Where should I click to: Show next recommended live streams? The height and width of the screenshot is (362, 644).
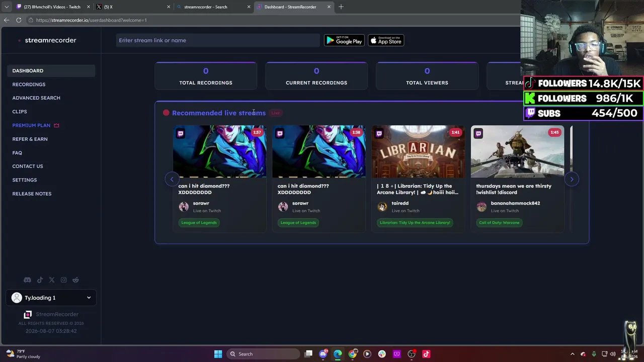(x=572, y=179)
